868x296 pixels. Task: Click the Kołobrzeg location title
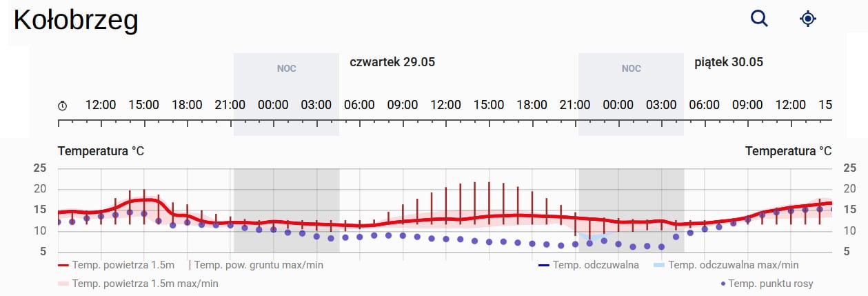pos(76,21)
